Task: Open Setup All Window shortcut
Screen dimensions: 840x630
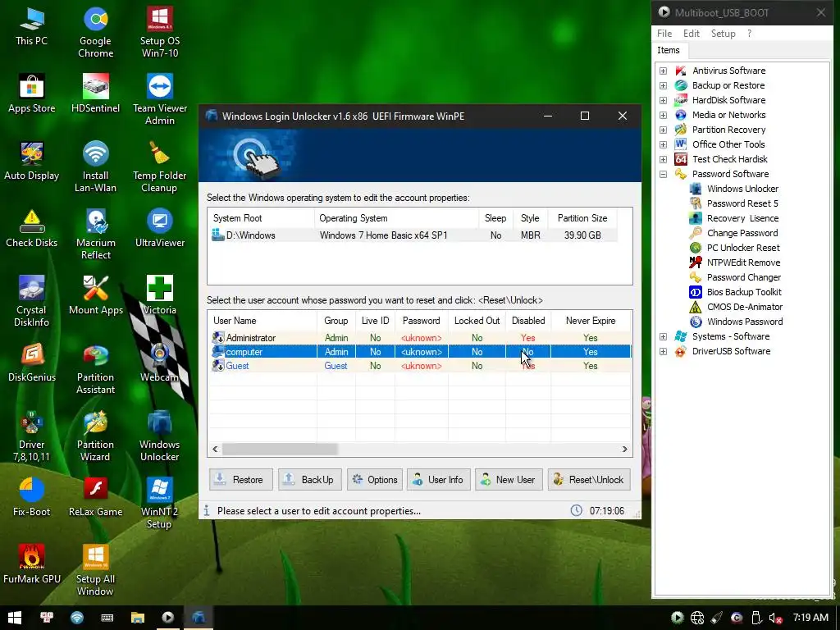Action: click(x=95, y=571)
